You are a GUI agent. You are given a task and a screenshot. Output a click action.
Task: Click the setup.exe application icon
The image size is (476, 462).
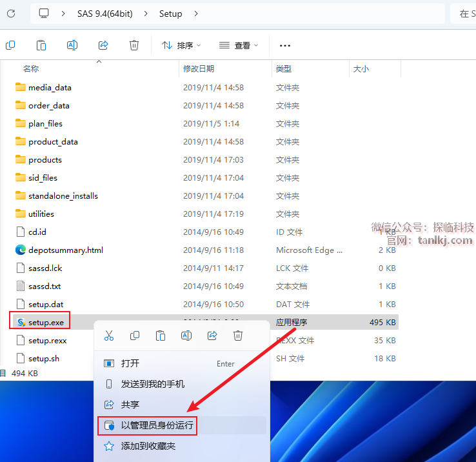click(x=21, y=322)
